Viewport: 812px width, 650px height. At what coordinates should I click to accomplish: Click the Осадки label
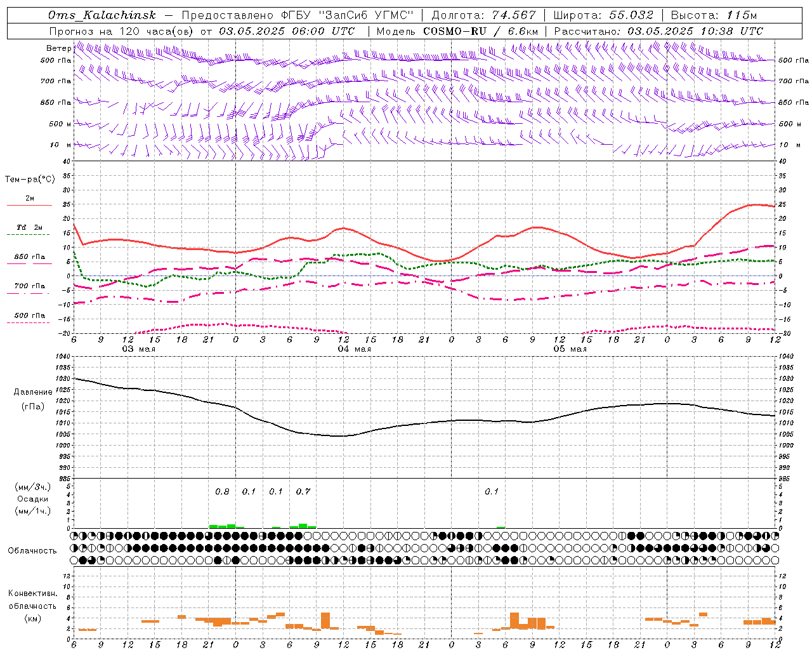[x=33, y=499]
